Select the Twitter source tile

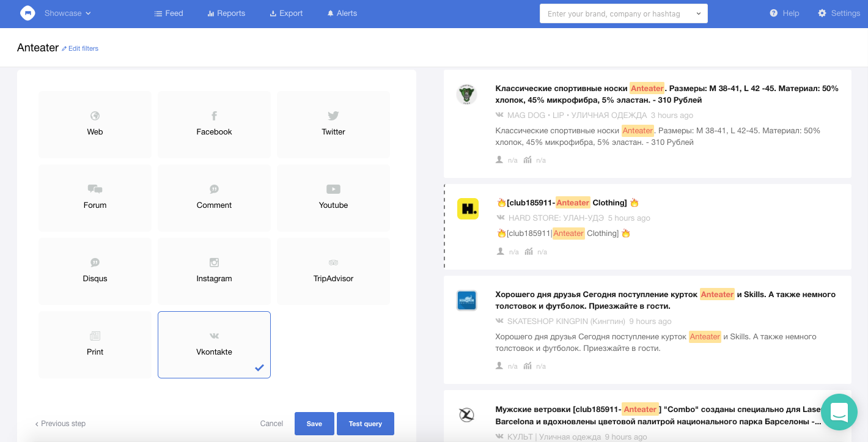coord(333,125)
